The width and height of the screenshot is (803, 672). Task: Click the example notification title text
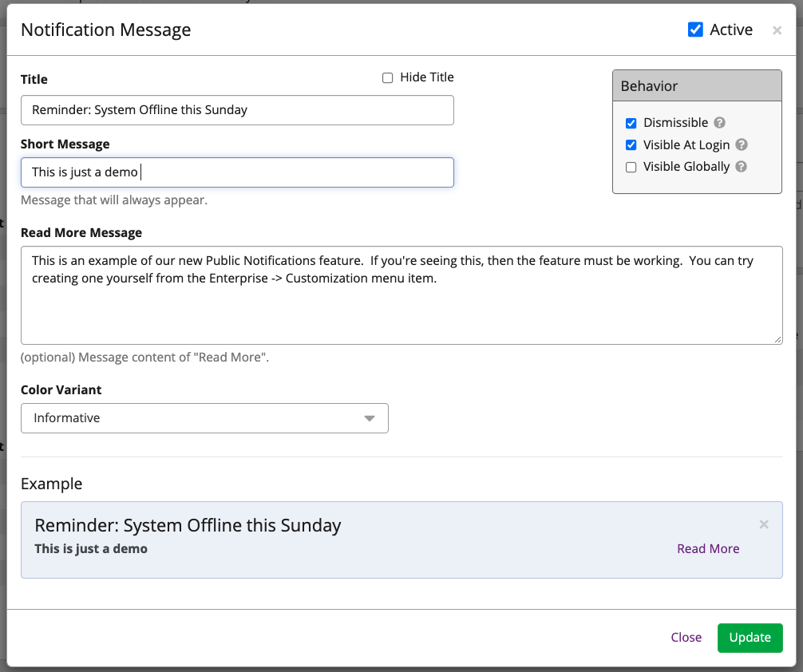tap(188, 525)
